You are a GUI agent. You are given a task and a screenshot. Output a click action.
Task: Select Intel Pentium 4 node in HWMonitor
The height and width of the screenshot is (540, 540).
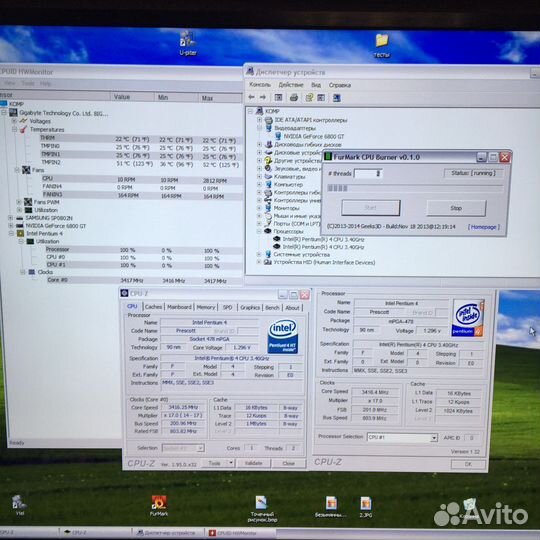point(44,233)
